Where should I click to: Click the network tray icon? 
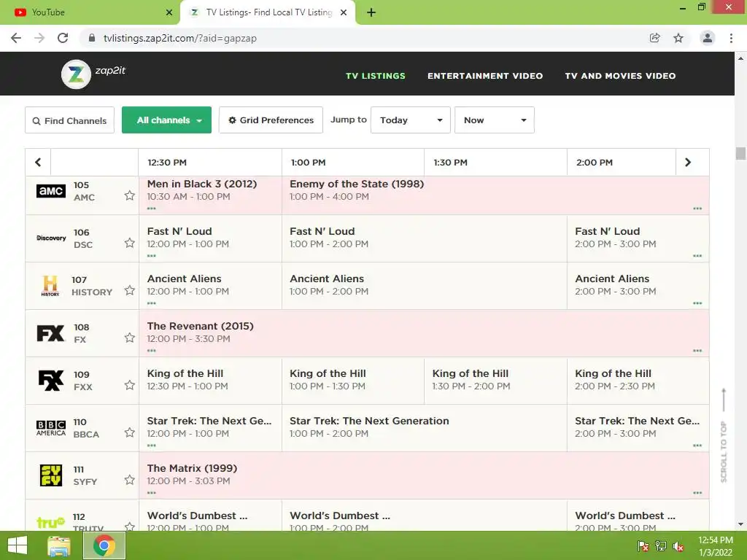coord(661,546)
